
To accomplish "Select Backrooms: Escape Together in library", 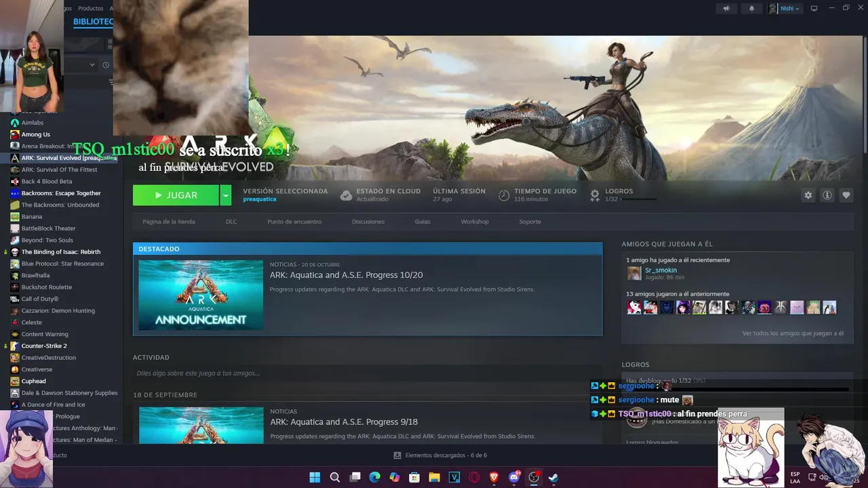I will [x=61, y=193].
